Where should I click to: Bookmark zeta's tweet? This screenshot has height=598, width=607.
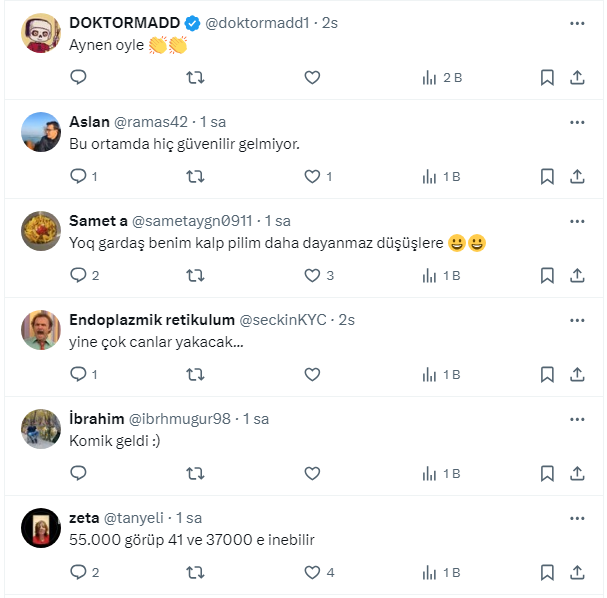547,572
